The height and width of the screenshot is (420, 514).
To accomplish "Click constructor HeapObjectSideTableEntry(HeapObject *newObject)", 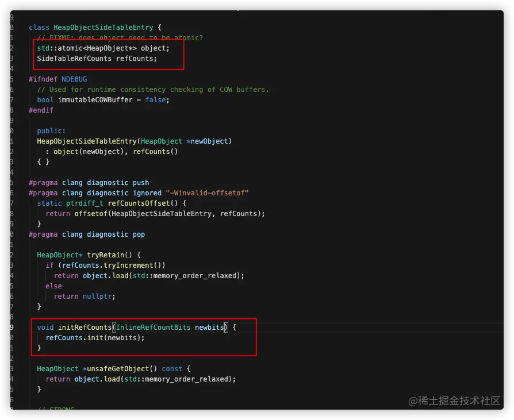I will 135,141.
